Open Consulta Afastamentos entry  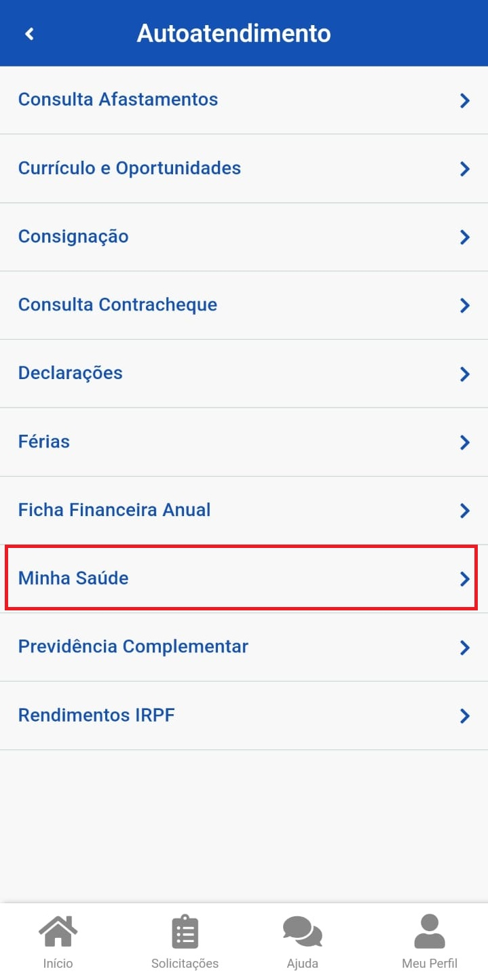(x=118, y=100)
